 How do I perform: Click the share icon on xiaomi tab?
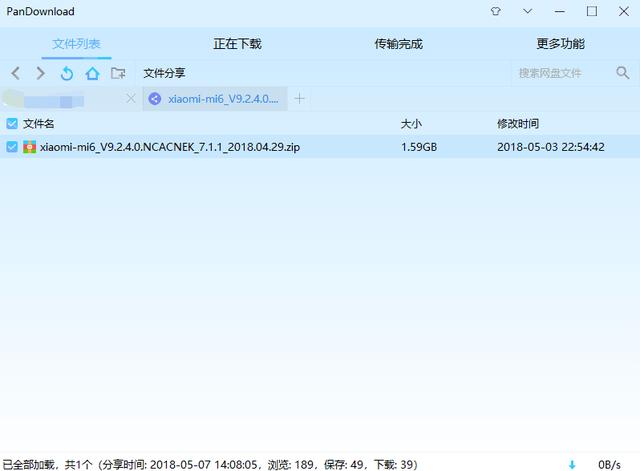[154, 99]
